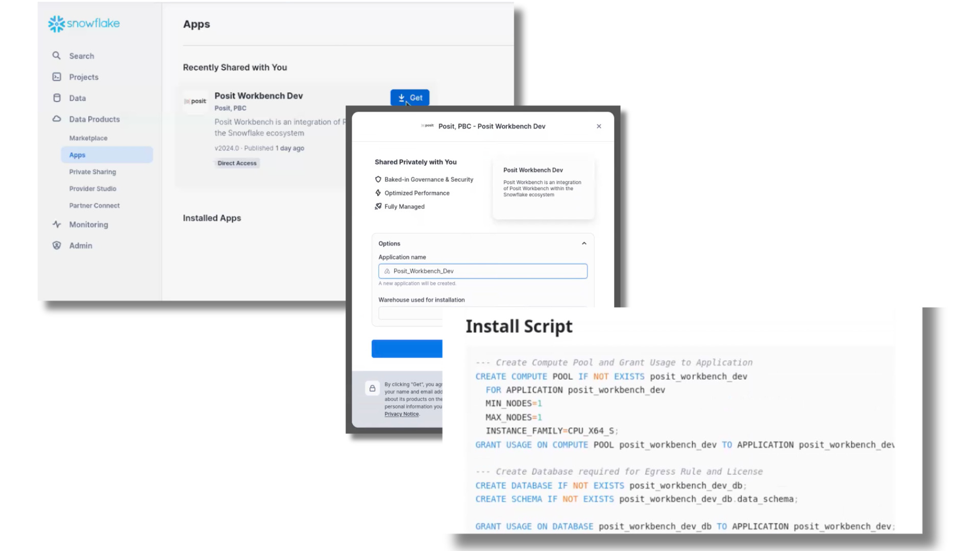Close the Posit Workbench Dev dialog

pos(599,126)
